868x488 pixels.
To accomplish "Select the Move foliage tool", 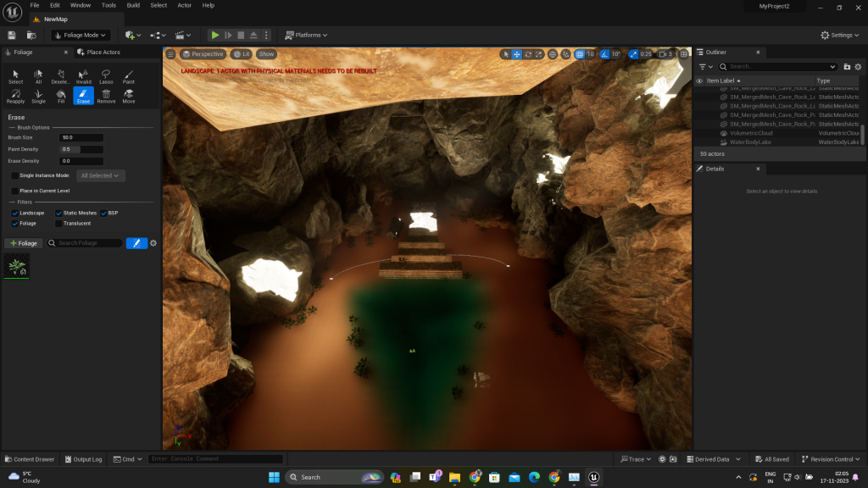I will (129, 97).
